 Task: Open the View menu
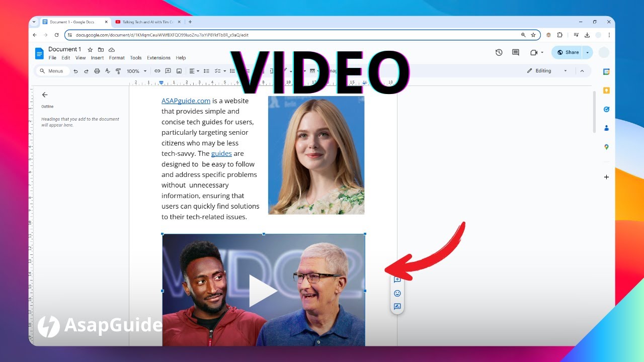80,58
